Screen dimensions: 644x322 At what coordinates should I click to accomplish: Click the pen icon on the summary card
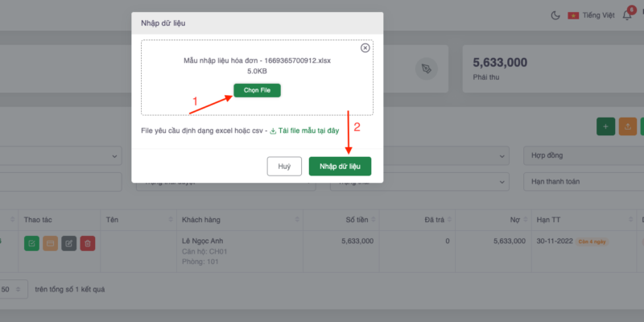(427, 68)
